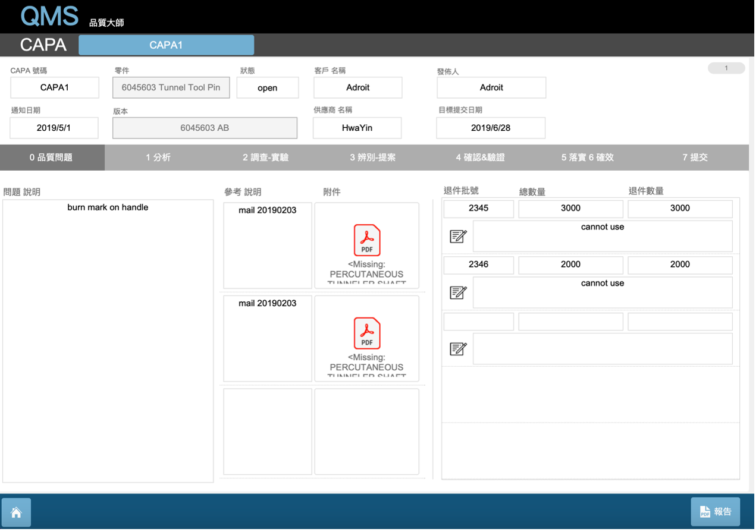Click edit note icon for batch 2346
The image size is (756, 532).
pos(458,292)
